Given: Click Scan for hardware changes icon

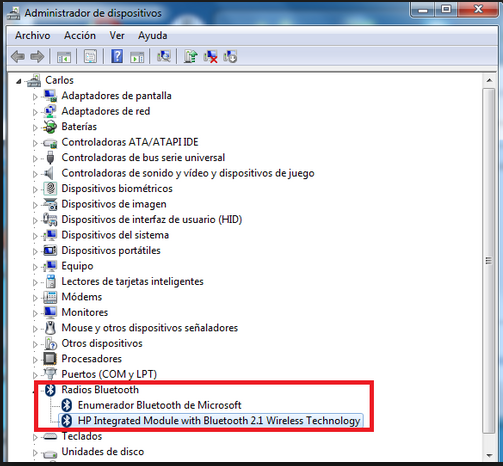Looking at the screenshot, I should 164,56.
